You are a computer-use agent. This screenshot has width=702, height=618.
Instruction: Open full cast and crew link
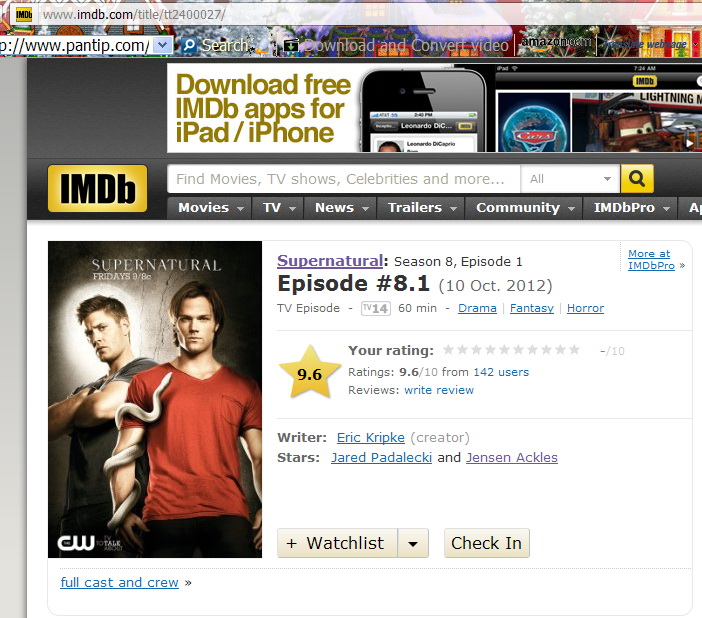120,582
